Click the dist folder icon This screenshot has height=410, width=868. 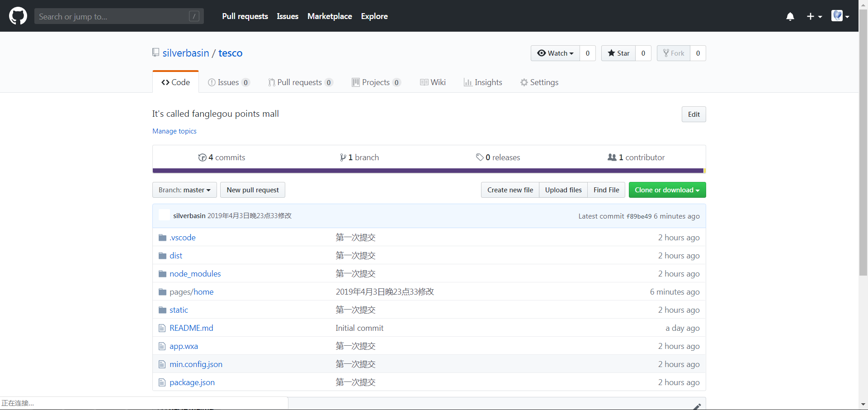coord(163,256)
